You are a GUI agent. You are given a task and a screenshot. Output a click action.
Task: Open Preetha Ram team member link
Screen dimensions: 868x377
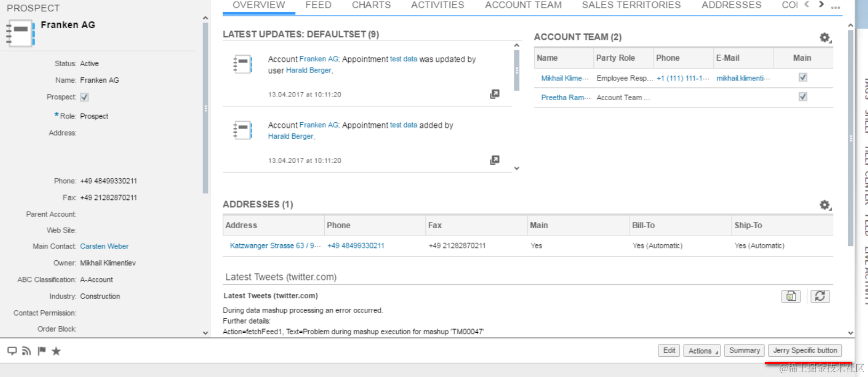click(566, 98)
